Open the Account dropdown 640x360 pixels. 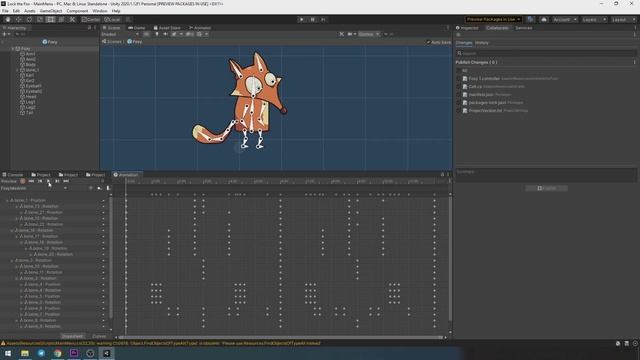564,19
